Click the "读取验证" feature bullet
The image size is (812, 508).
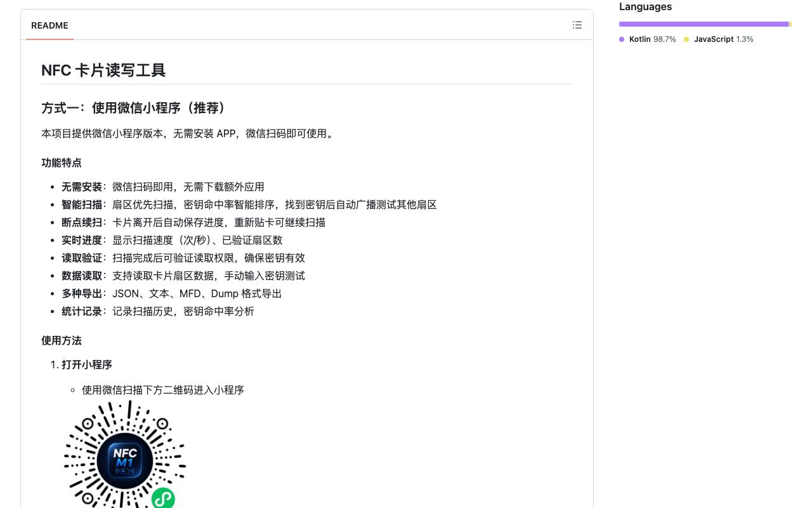click(183, 258)
